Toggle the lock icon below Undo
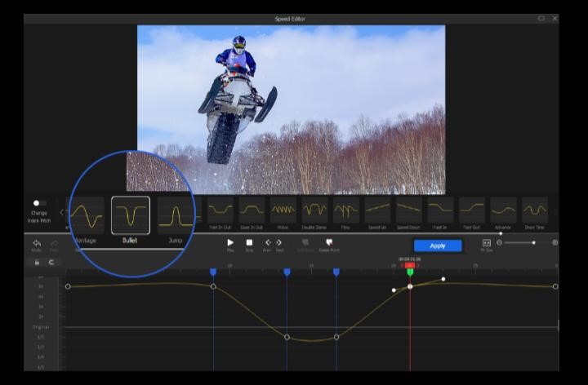Image resolution: width=588 pixels, height=385 pixels. [x=37, y=262]
